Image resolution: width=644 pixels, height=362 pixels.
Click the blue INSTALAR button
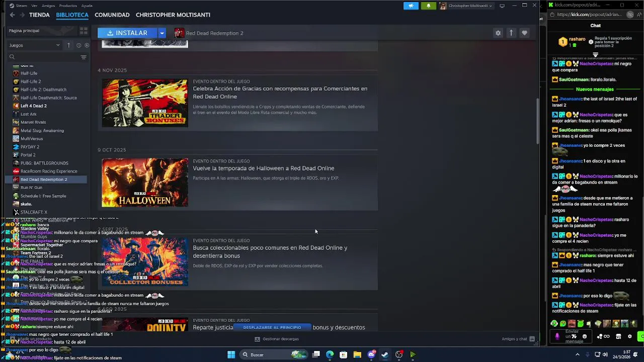coord(127,33)
